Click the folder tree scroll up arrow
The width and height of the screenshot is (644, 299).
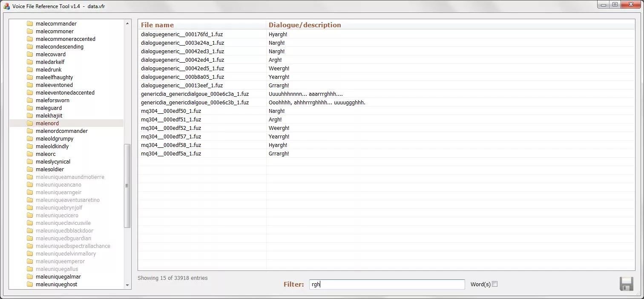coord(127,23)
